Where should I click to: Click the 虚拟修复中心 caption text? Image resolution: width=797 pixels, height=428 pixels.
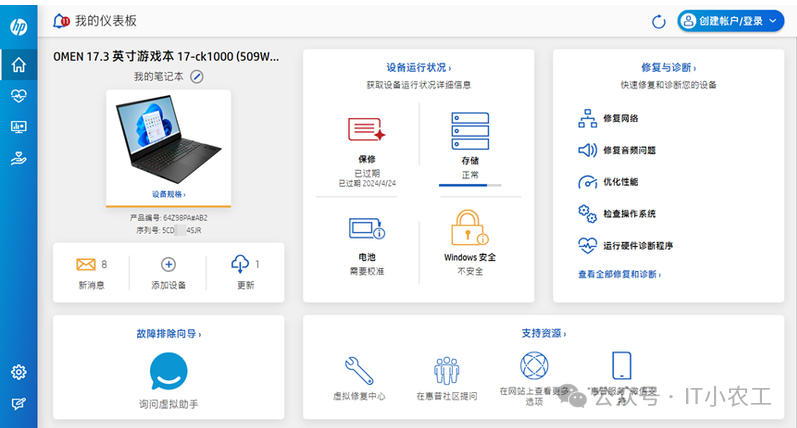click(x=359, y=396)
